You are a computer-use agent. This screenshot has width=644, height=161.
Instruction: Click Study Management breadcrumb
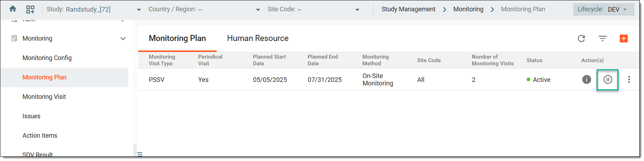(408, 9)
